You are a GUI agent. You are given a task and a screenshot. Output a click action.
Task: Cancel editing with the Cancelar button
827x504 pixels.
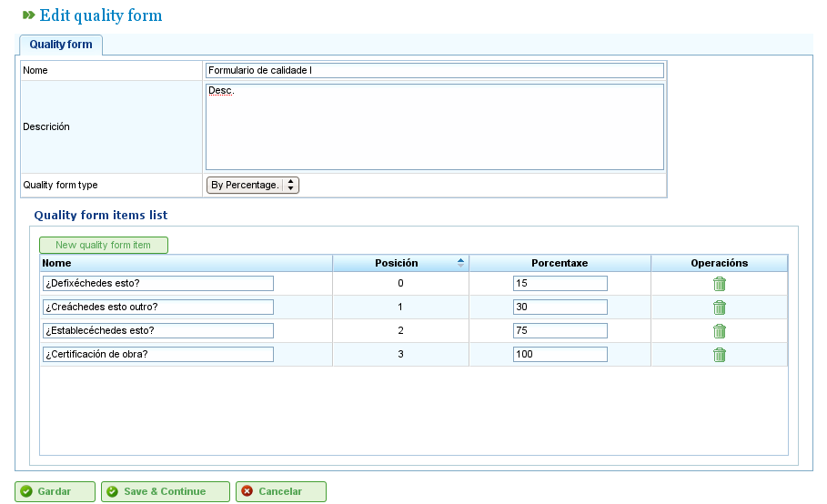pos(280,491)
